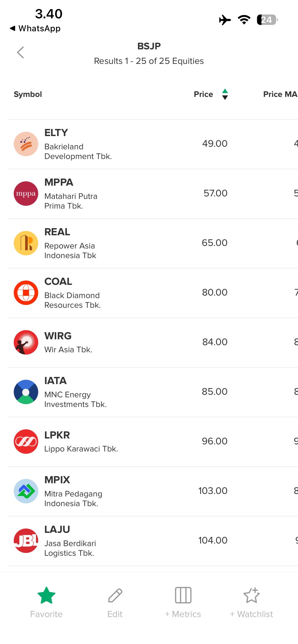Screen dimensions: 298x644
Task: Toggle Price sort order arrows
Action: 225,94
